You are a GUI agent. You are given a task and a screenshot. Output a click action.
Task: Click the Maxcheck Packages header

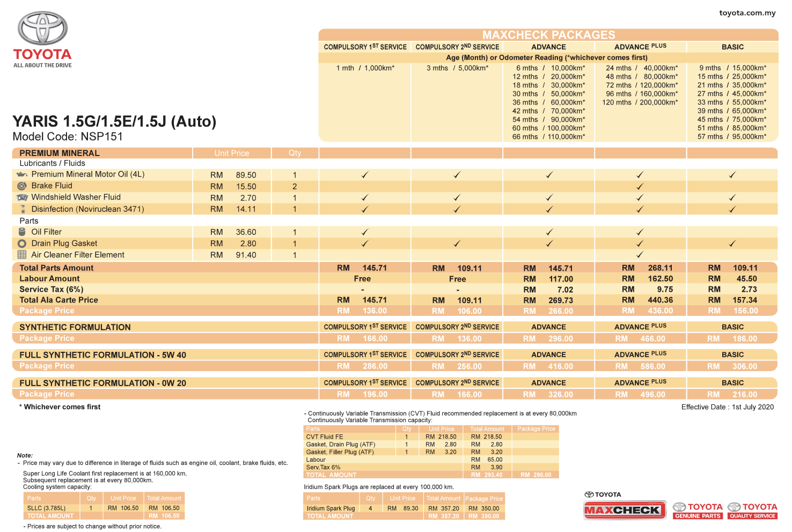point(548,35)
